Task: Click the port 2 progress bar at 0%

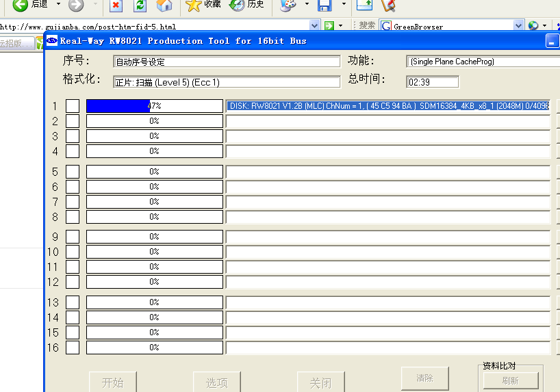Action: click(155, 121)
